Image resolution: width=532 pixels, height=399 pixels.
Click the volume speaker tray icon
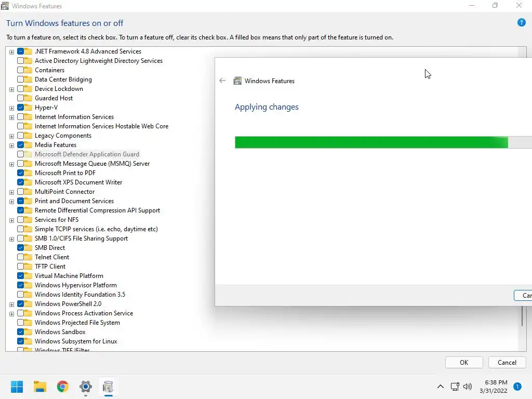pos(468,387)
